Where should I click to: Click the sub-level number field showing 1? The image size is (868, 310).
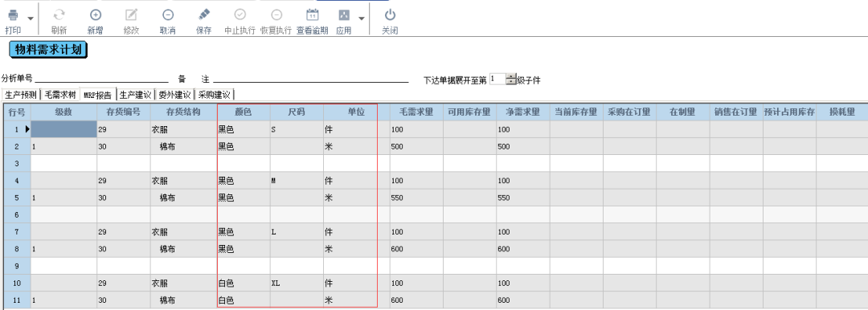click(497, 80)
